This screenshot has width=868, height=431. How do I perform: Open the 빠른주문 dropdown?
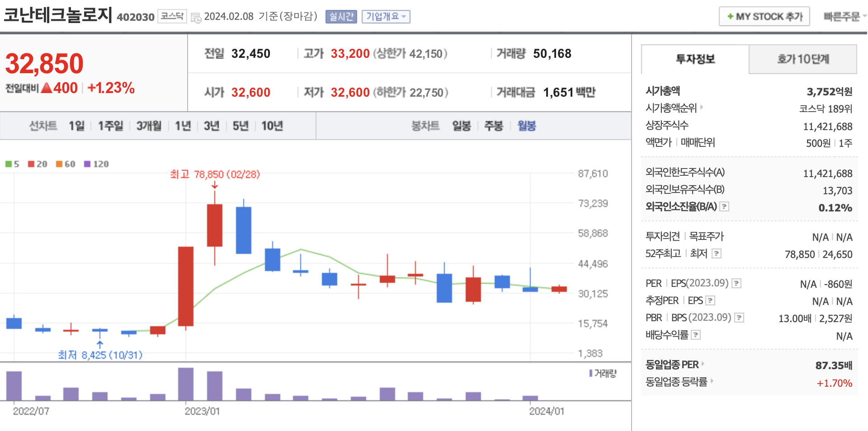844,17
